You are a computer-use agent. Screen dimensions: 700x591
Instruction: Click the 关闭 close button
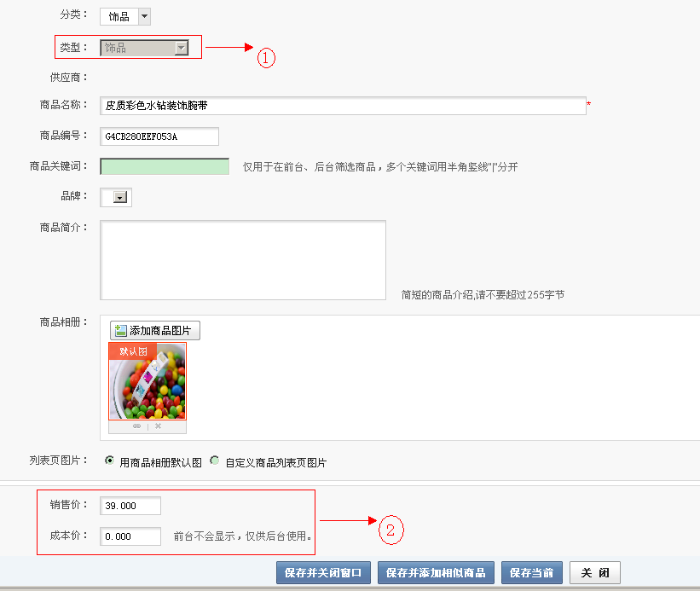click(595, 572)
